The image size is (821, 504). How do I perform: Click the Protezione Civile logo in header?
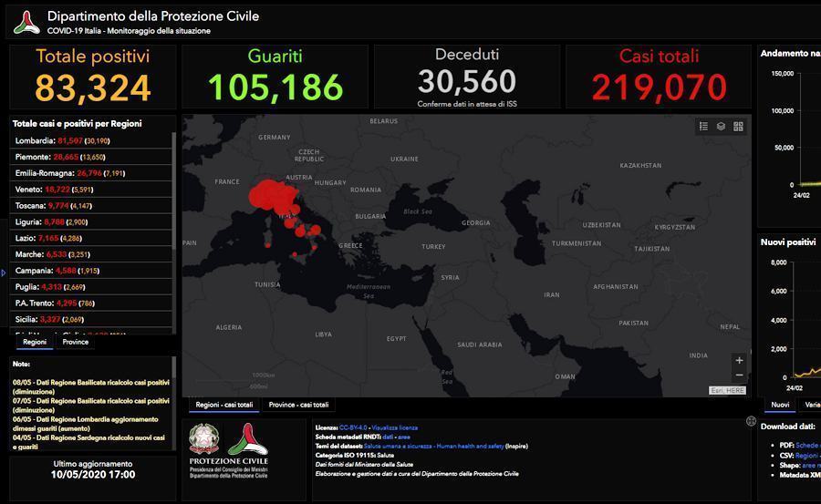pos(26,22)
